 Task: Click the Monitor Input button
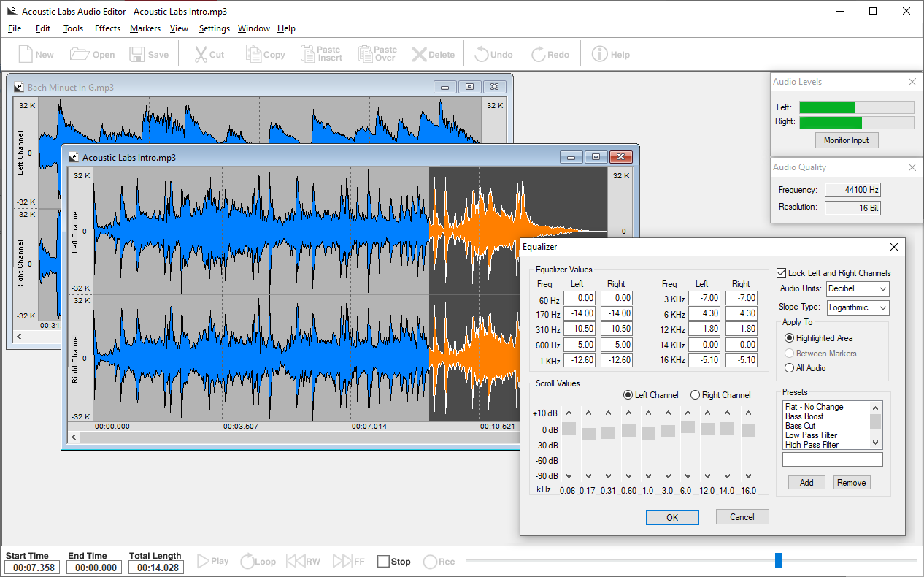[x=846, y=140]
